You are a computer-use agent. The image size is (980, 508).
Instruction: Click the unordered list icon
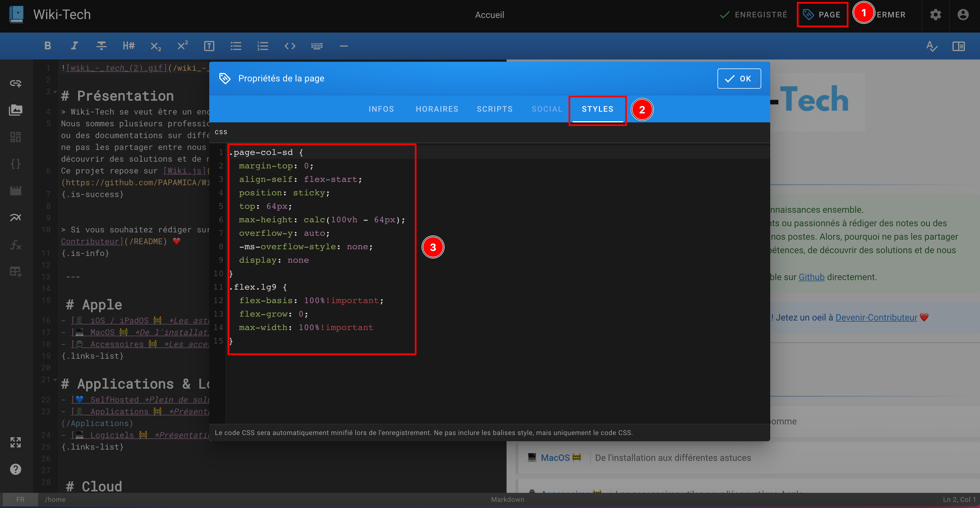tap(236, 46)
